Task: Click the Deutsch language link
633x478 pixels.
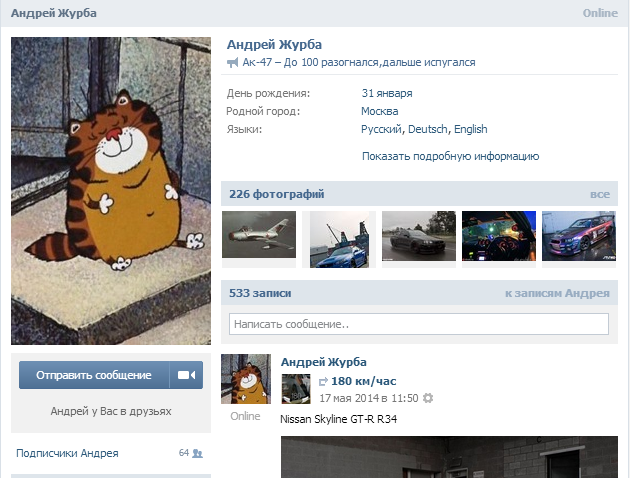Action: coord(428,129)
